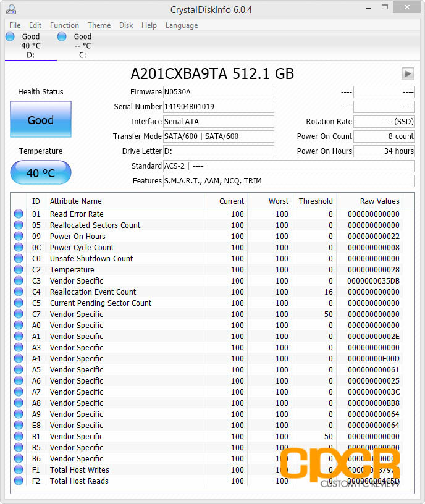Open the Disk menu
Image resolution: width=425 pixels, height=504 pixels.
coord(125,25)
